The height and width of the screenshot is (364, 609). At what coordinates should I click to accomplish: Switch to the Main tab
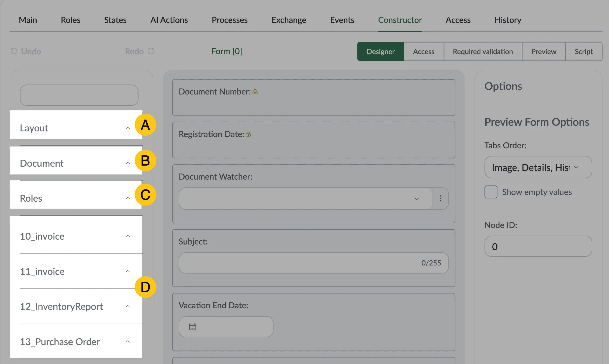coord(28,20)
